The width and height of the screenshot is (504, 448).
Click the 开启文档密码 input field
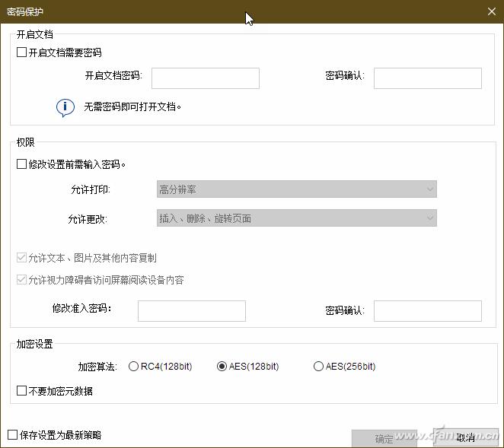tap(206, 78)
